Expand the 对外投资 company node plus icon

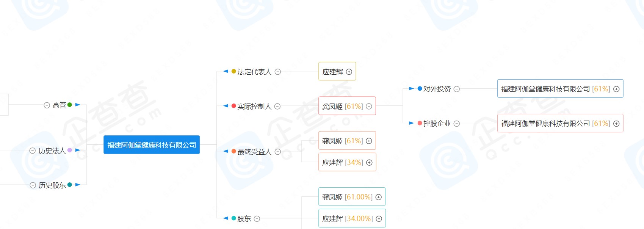pyautogui.click(x=616, y=89)
